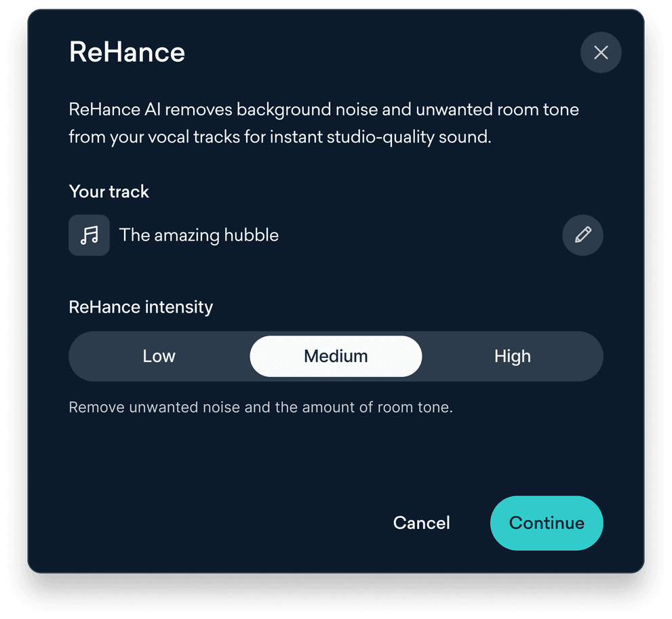Viewport: 672px width, 619px height.
Task: Select the 'Your track' section header
Action: click(x=108, y=192)
